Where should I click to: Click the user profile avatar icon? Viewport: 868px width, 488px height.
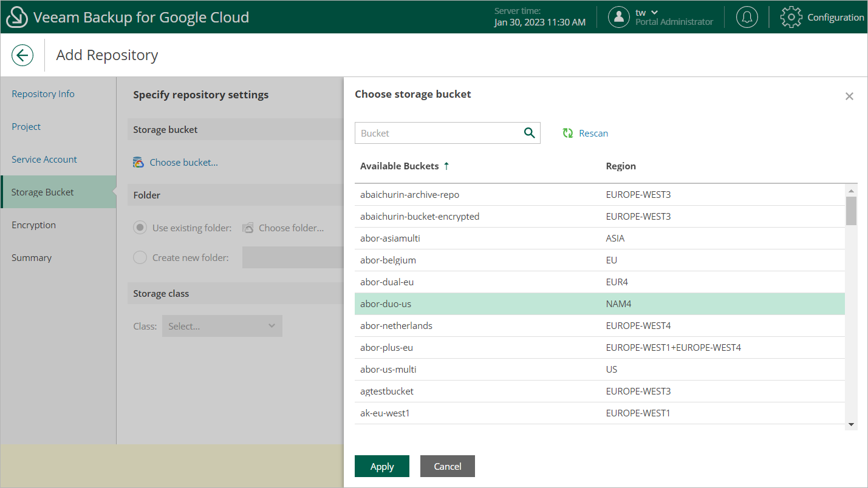tap(618, 17)
